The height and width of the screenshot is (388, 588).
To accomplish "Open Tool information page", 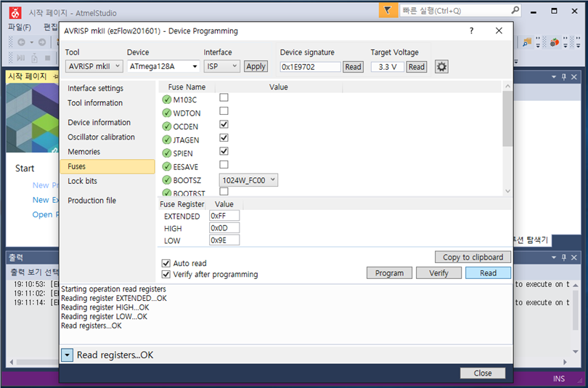I will tap(95, 103).
